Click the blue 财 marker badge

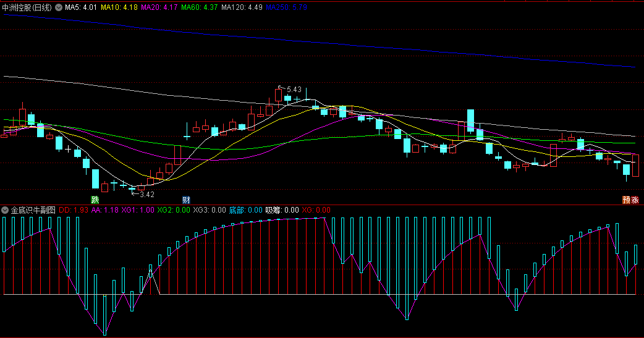coord(186,200)
